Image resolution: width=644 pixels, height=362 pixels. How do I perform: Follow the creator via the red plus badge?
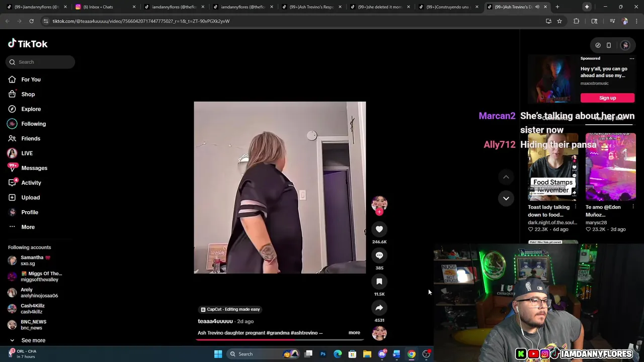coord(379,212)
